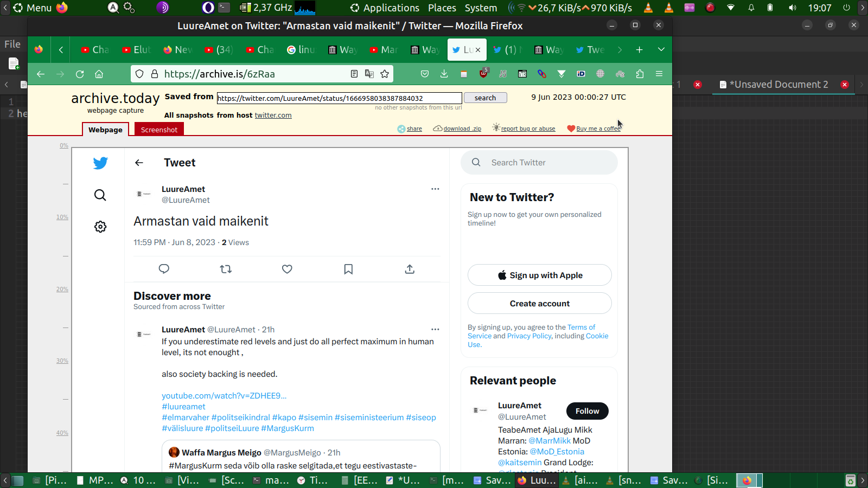Open more options on main LuureAmet tweet
The height and width of the screenshot is (488, 868).
point(435,189)
